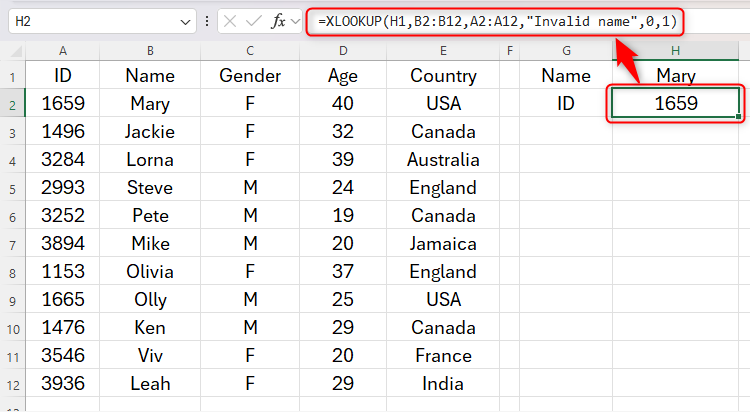The height and width of the screenshot is (412, 750).
Task: Click result cell H2 showing 1659
Action: 675,103
